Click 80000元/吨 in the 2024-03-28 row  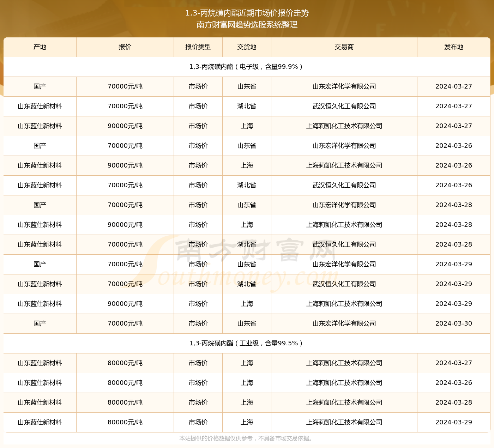[x=125, y=402]
